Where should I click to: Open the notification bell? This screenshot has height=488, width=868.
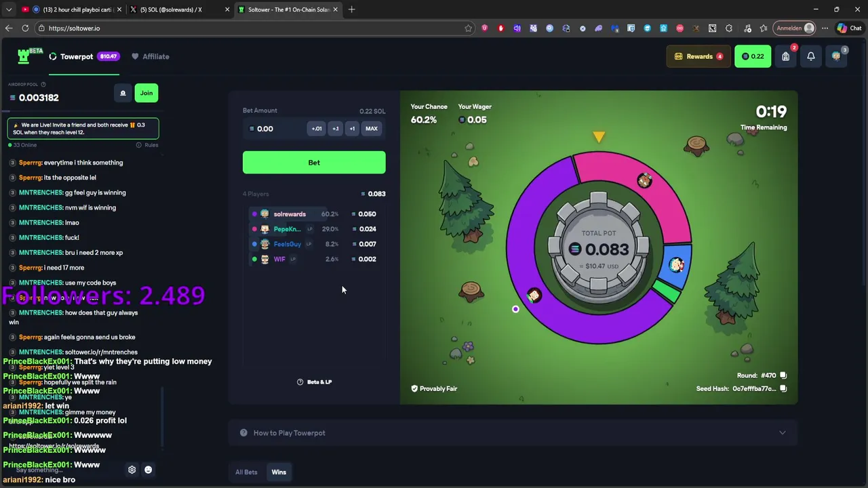810,56
